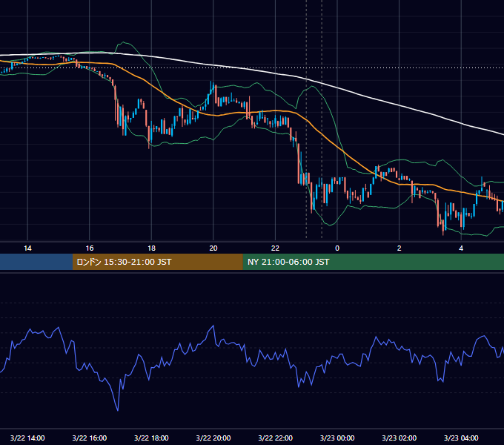Viewport: 504px width, 445px height.
Task: Click the 3/22 18:00 time label
Action: (151, 438)
